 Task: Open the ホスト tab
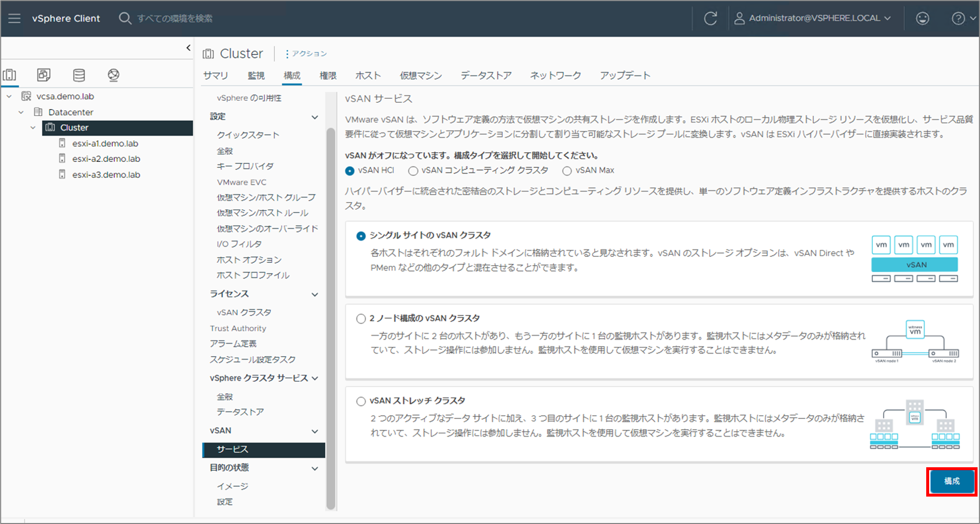tap(368, 76)
